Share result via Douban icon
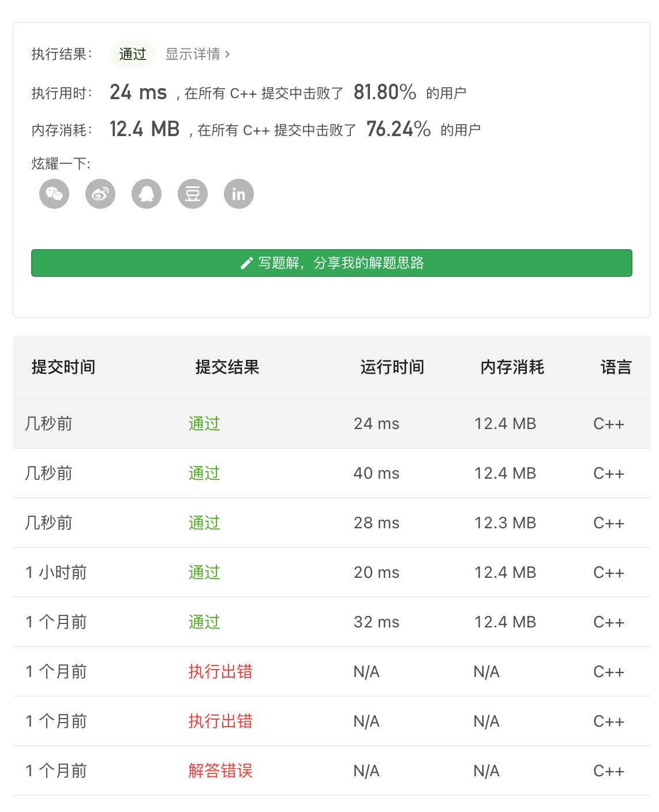659x812 pixels. click(x=193, y=194)
